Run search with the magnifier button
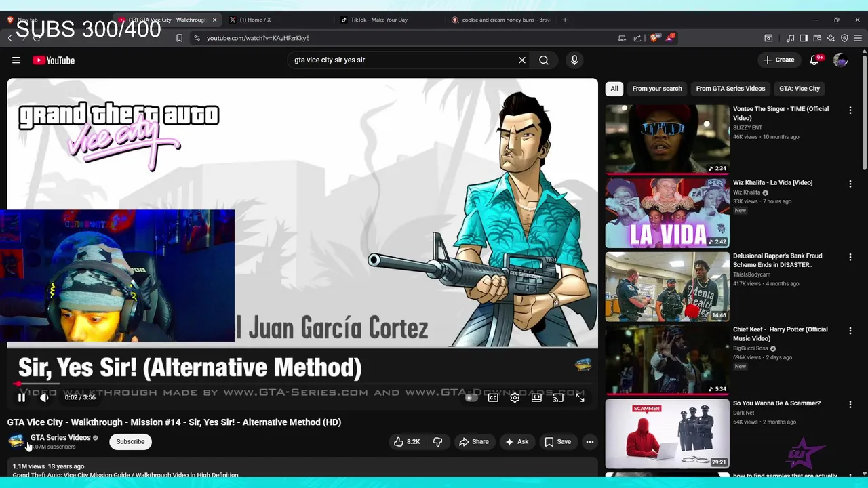The height and width of the screenshot is (488, 868). click(x=544, y=60)
